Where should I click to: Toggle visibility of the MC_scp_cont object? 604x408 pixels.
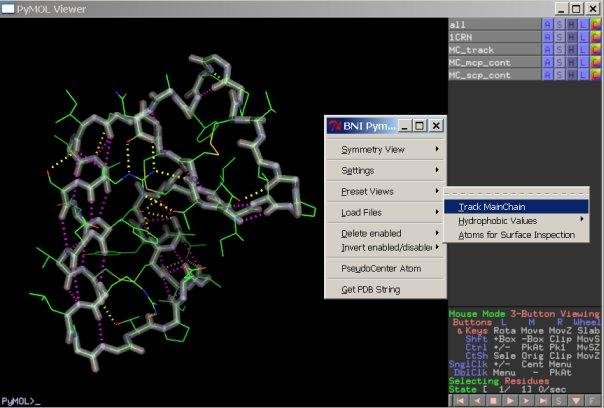pos(493,75)
